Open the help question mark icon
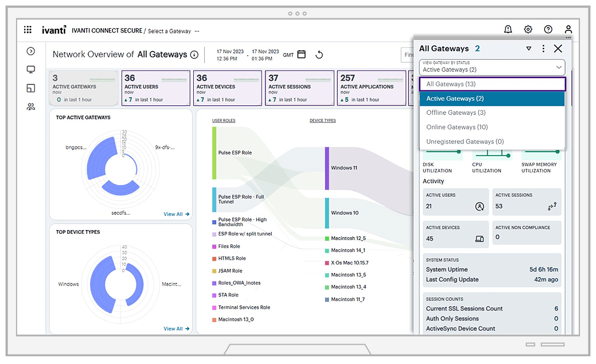Viewport: 596px width, 364px height. [548, 29]
